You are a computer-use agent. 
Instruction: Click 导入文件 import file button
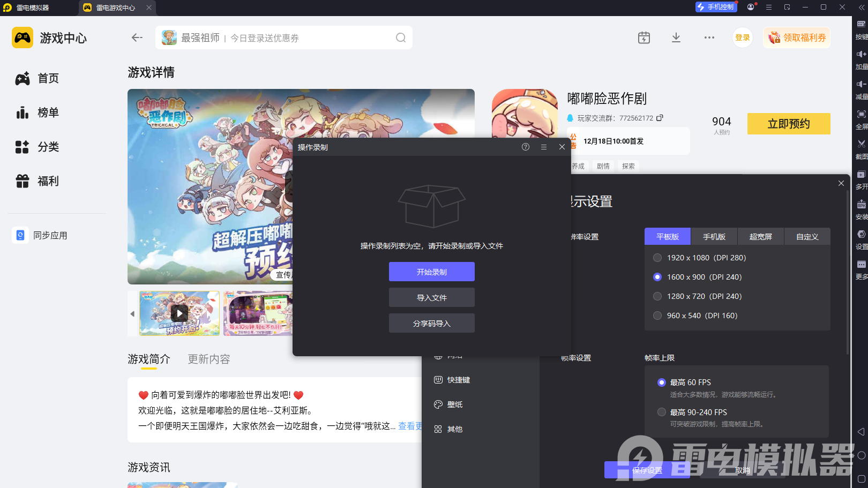432,297
